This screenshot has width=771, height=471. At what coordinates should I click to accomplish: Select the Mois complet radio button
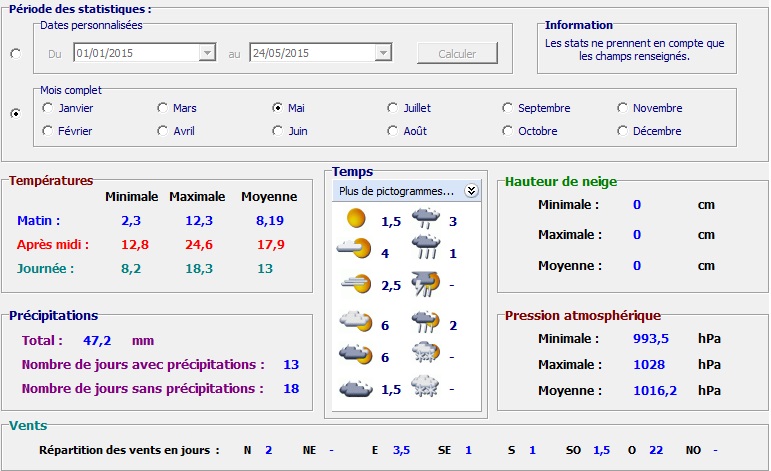coord(16,114)
